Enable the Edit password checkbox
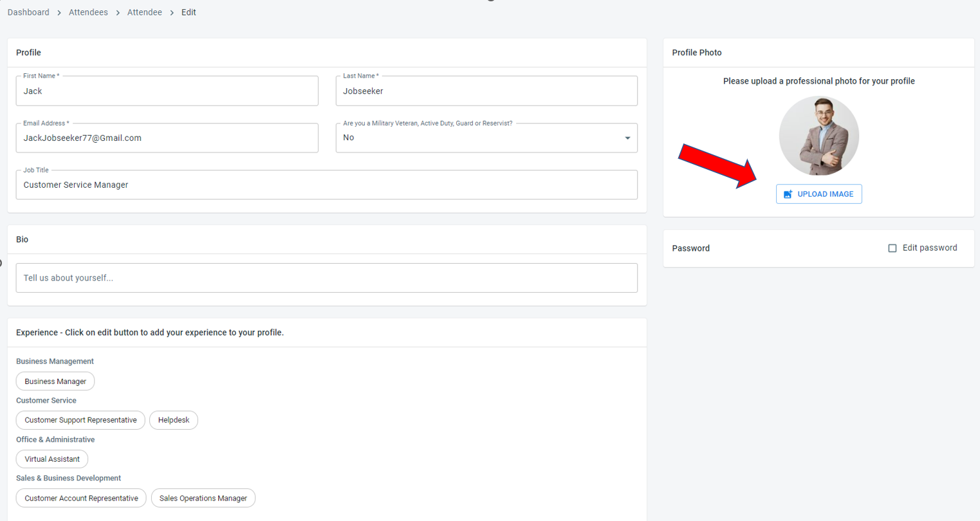The image size is (980, 521). tap(892, 248)
